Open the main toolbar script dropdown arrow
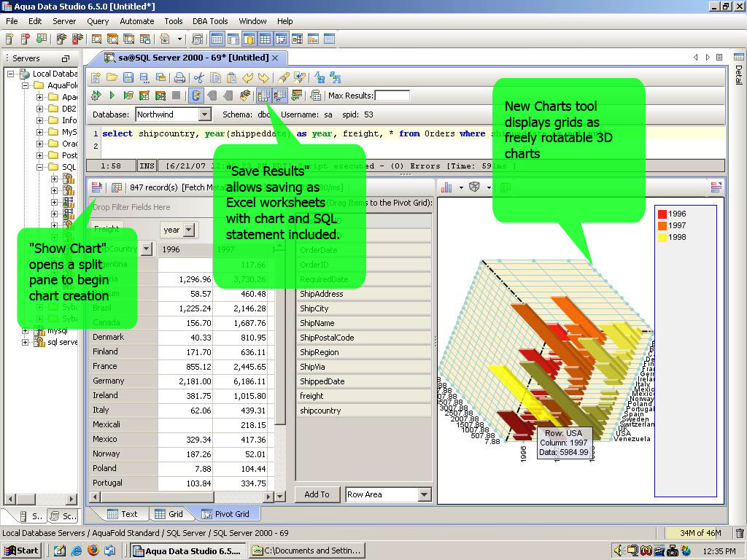 [x=179, y=39]
